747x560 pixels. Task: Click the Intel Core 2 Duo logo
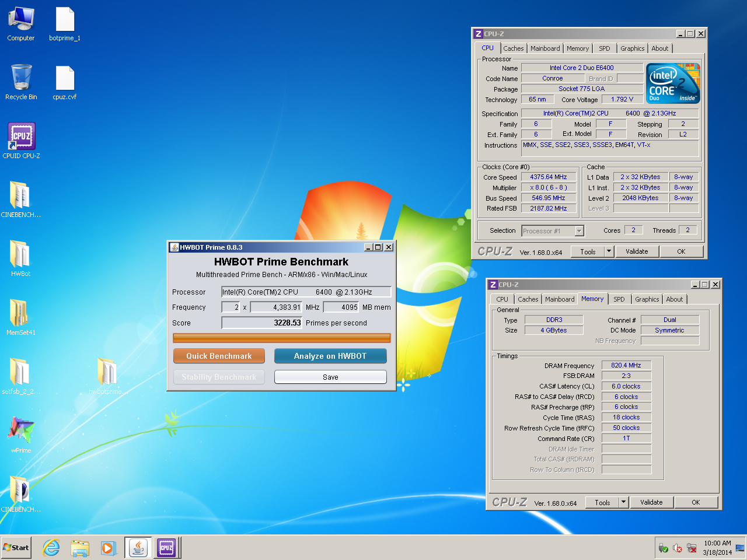673,84
